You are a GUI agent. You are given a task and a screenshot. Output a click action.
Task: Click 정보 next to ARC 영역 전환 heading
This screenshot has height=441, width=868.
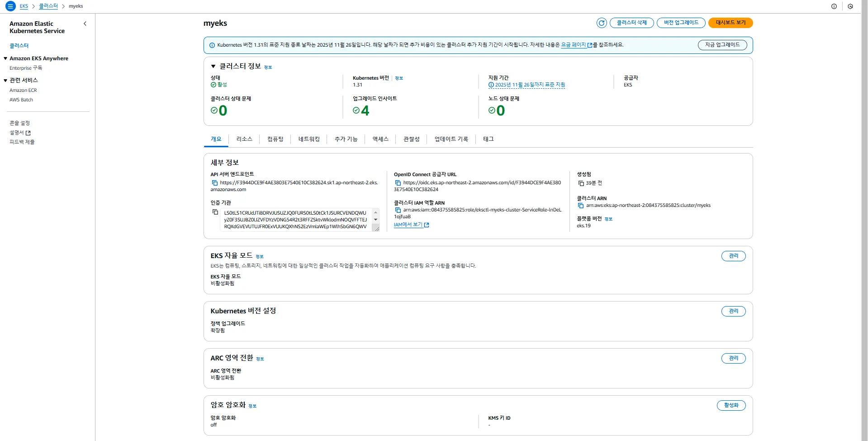260,359
